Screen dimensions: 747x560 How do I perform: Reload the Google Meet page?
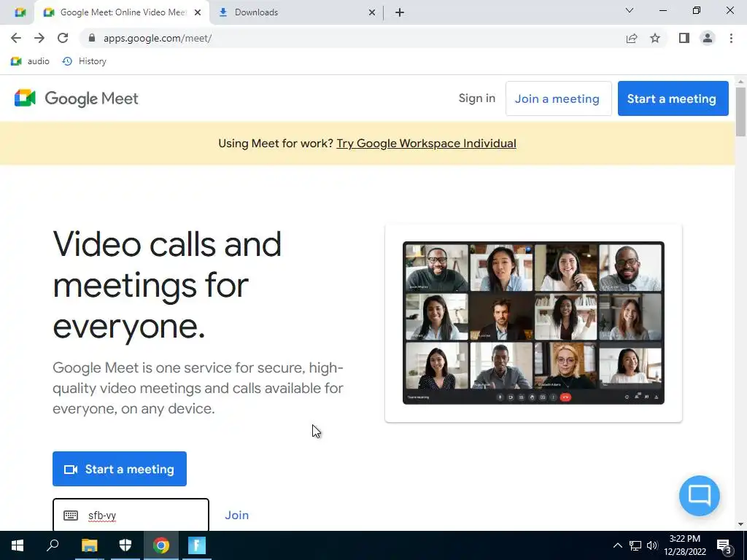tap(63, 38)
